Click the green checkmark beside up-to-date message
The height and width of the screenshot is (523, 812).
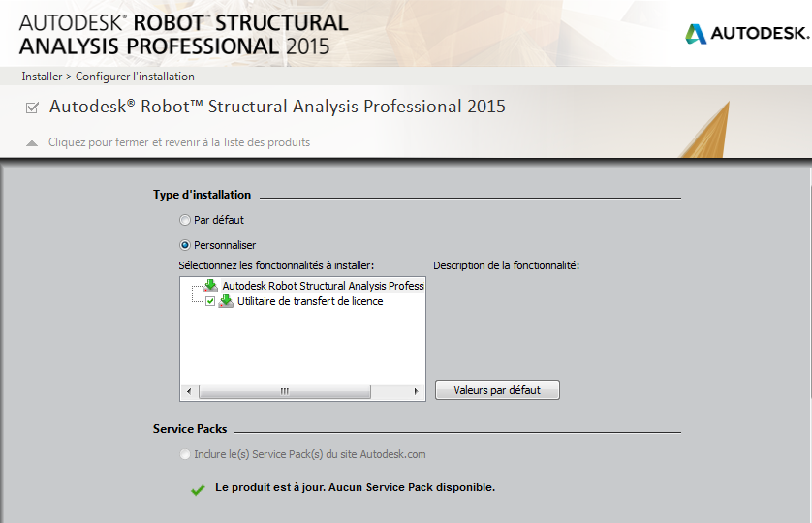click(x=198, y=489)
